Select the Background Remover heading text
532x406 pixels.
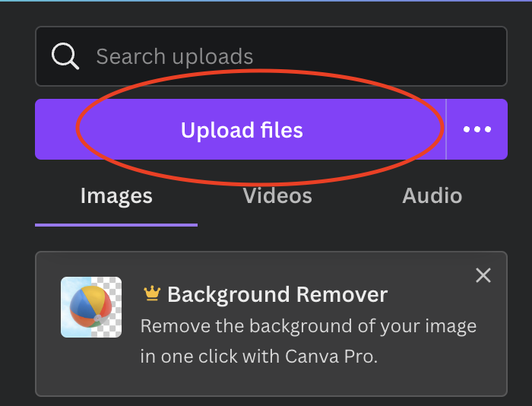point(277,294)
